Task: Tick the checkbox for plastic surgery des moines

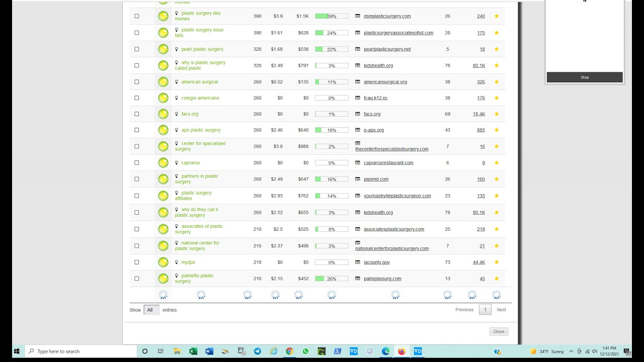Action: point(136,16)
